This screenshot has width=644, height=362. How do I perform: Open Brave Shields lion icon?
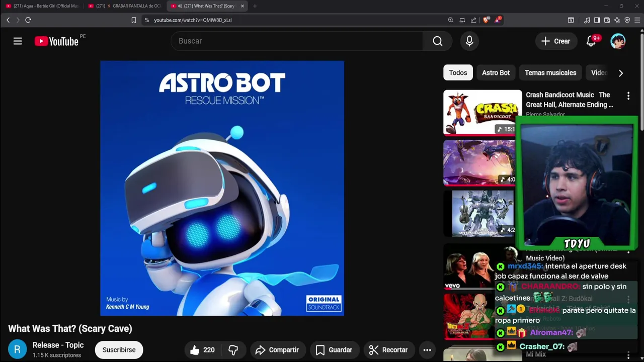click(486, 20)
